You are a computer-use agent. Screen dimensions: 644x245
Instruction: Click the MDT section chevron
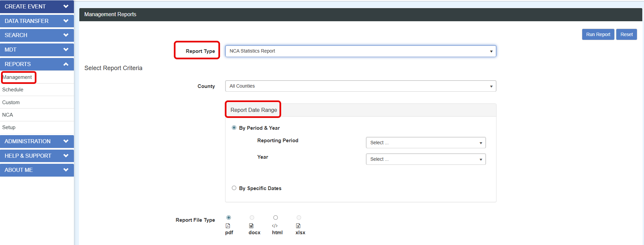point(66,50)
